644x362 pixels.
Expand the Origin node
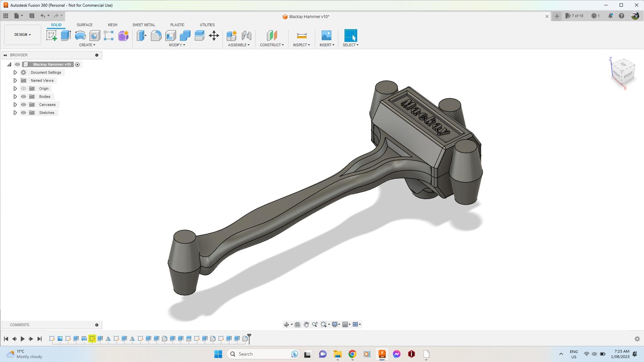15,88
